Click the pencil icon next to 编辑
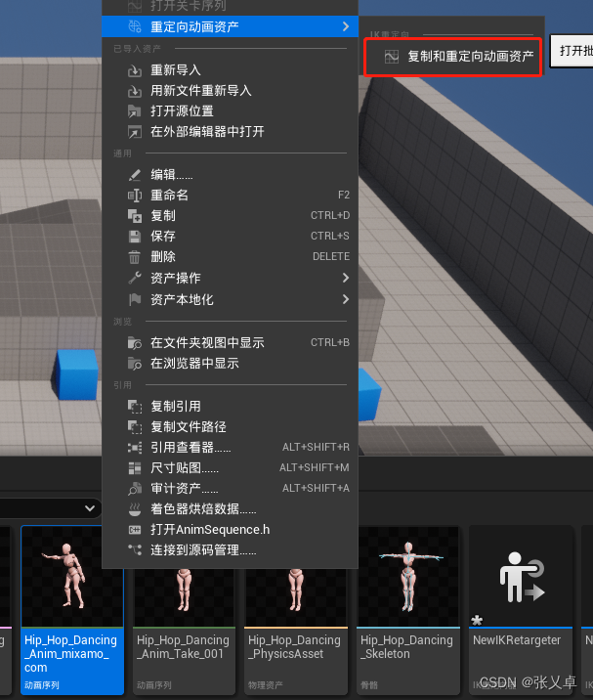The image size is (593, 700). tap(135, 175)
